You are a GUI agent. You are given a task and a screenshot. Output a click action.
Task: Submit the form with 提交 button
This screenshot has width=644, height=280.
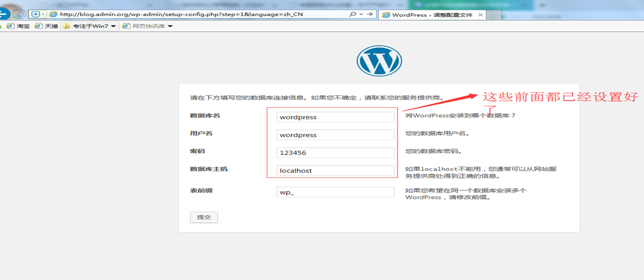pos(204,217)
